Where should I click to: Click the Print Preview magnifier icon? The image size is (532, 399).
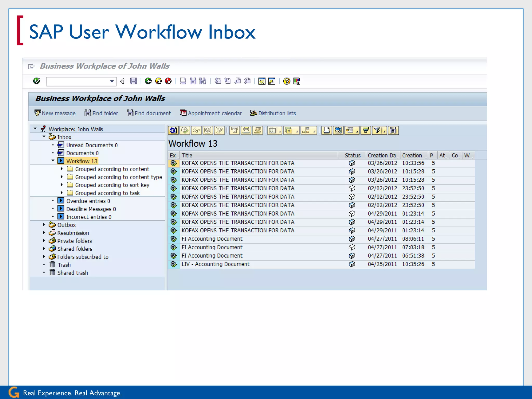[338, 130]
